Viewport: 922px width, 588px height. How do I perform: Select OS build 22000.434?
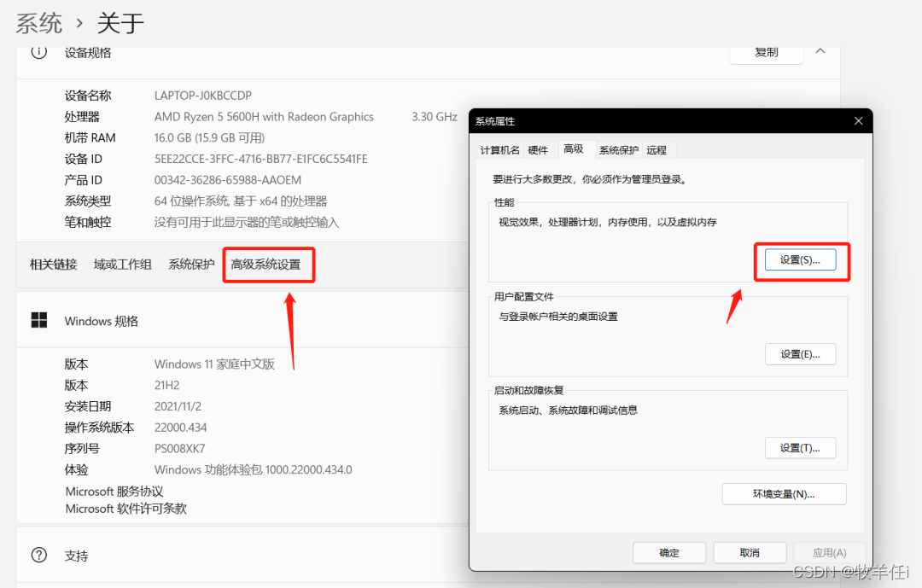pos(180,428)
